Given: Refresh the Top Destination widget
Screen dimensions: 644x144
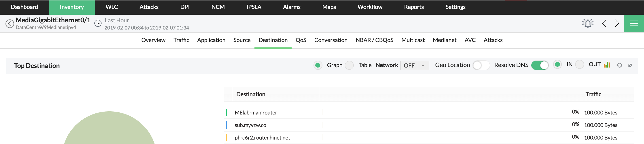Looking at the screenshot, I should (619, 65).
